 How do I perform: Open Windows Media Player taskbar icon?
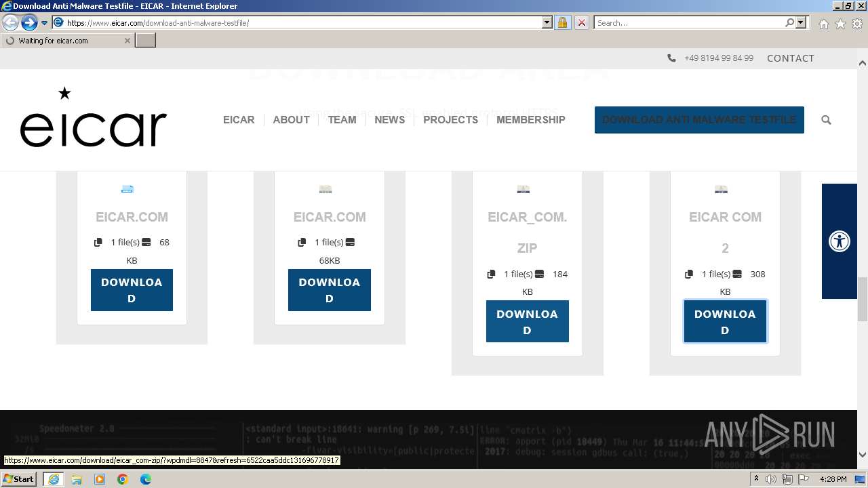[x=100, y=479]
